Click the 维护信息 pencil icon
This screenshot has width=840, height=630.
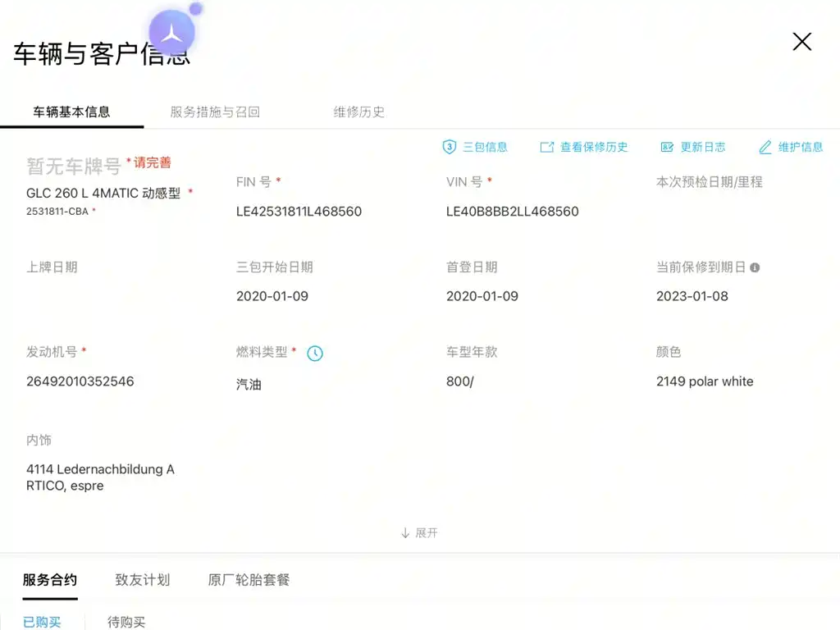[765, 147]
